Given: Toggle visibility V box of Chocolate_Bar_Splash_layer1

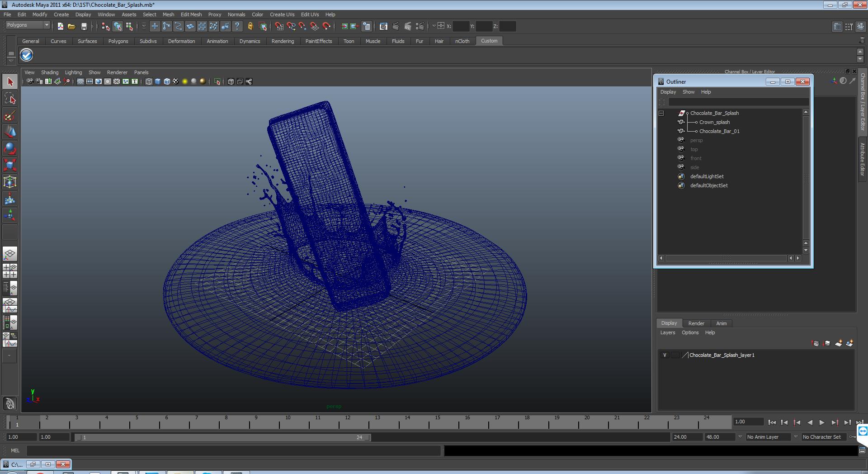Looking at the screenshot, I should (x=665, y=355).
